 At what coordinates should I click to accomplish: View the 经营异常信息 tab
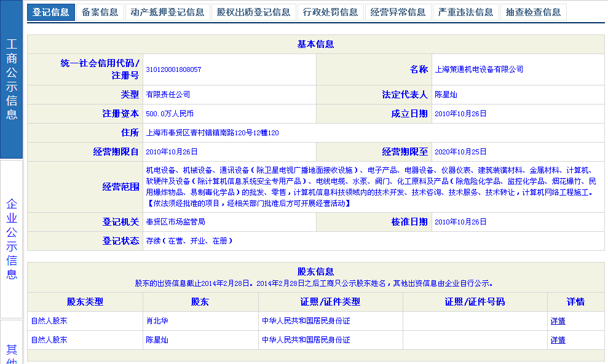[x=398, y=12]
